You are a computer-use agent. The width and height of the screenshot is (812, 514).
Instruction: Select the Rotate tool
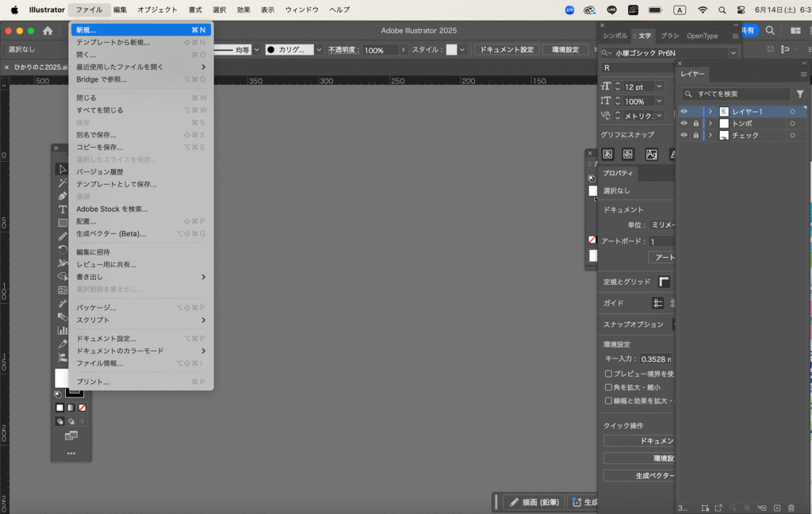tap(63, 250)
